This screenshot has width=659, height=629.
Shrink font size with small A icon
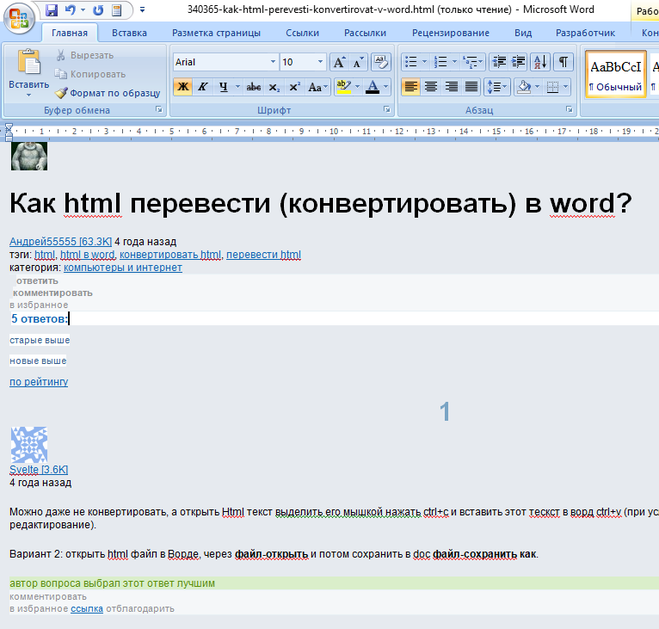click(x=358, y=62)
